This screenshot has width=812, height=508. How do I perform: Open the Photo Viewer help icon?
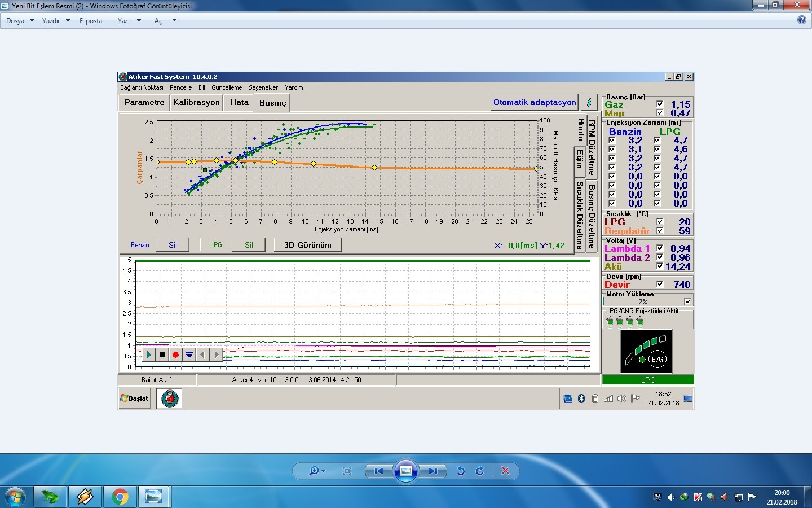802,20
